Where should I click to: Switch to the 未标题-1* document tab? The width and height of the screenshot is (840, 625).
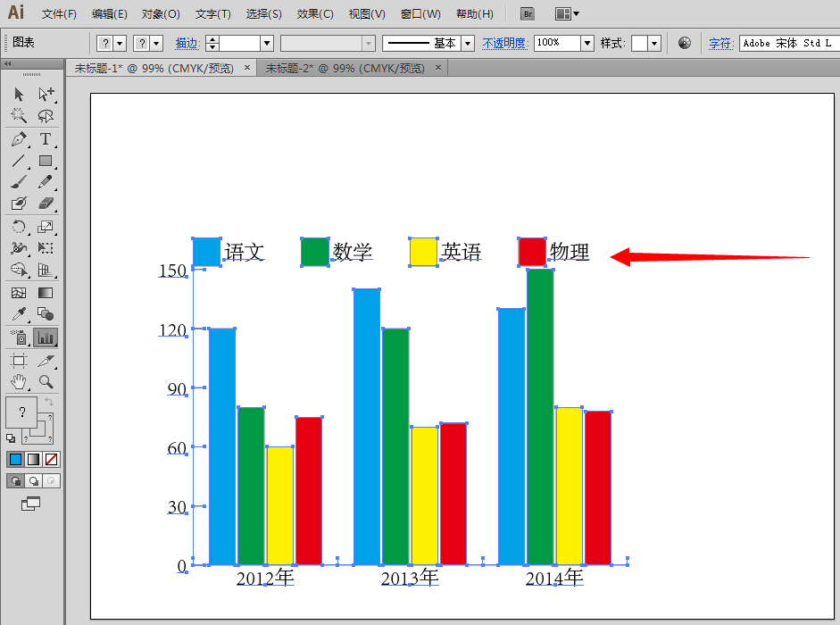pyautogui.click(x=154, y=69)
